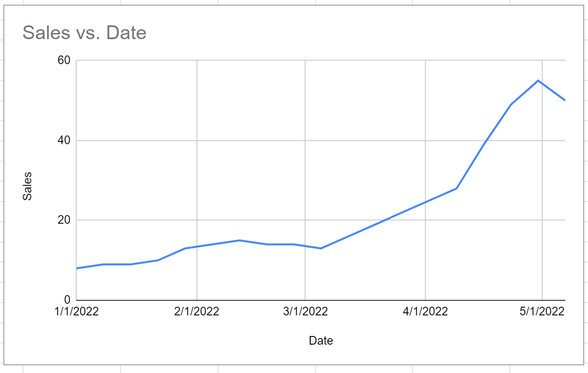The image size is (588, 373).
Task: Click the '1/1/2022' date axis label
Action: (x=77, y=312)
